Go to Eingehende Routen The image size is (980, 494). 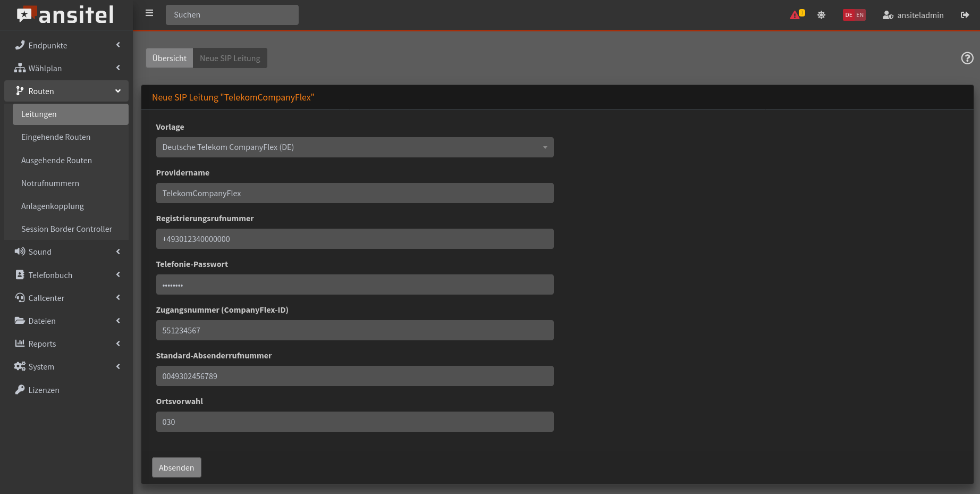[56, 137]
